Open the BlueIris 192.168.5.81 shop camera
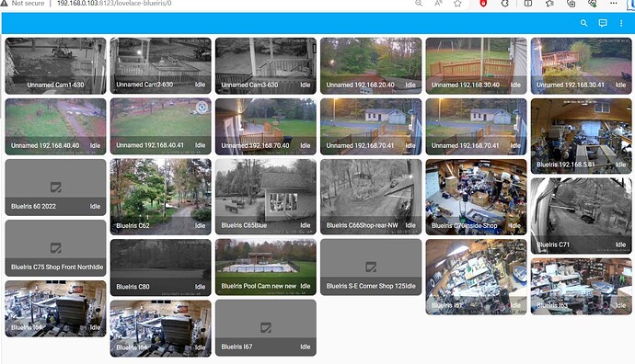The image size is (635, 364). pyautogui.click(x=581, y=136)
